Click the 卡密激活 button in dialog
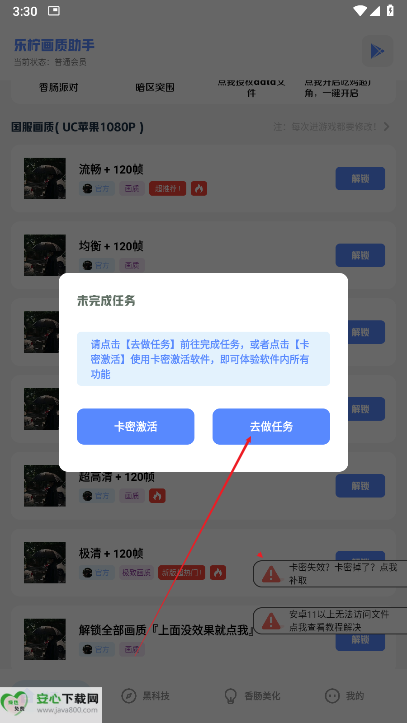The width and height of the screenshot is (407, 723). (x=136, y=427)
